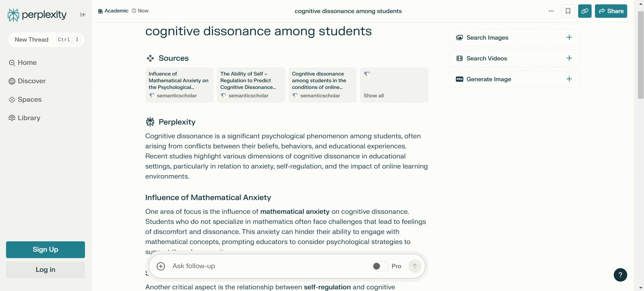
Task: Bookmark this thread
Action: pyautogui.click(x=568, y=11)
